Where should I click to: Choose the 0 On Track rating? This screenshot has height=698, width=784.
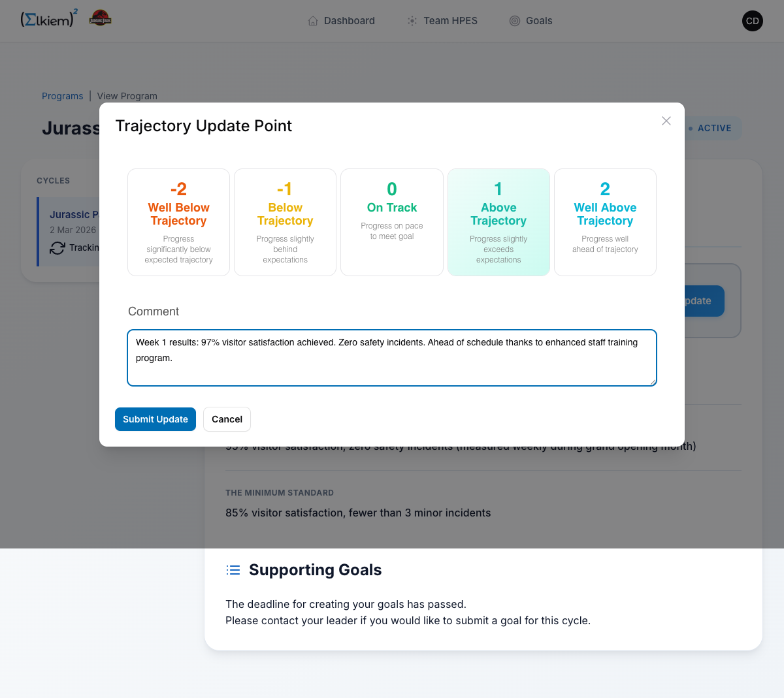point(392,223)
